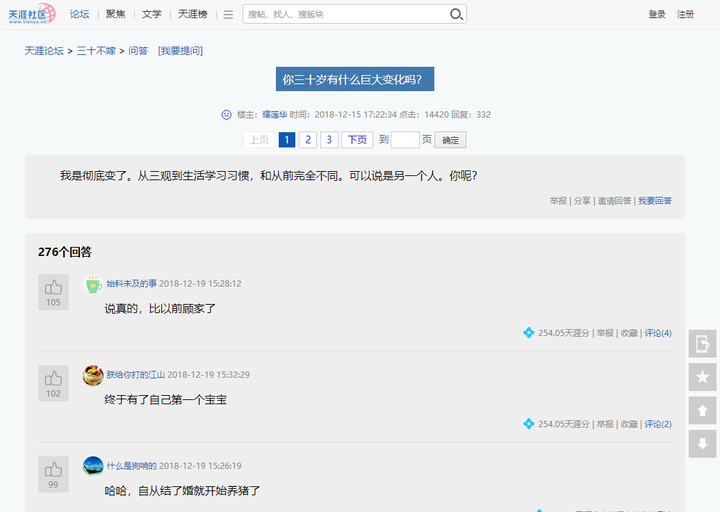Open username 什么是狗哨的
The height and width of the screenshot is (512, 720).
(x=132, y=466)
